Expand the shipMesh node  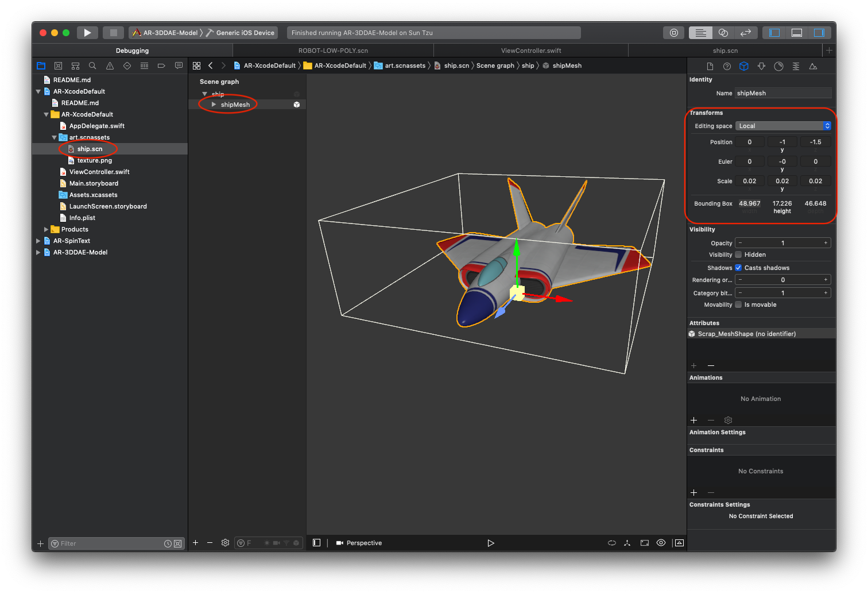pos(214,105)
